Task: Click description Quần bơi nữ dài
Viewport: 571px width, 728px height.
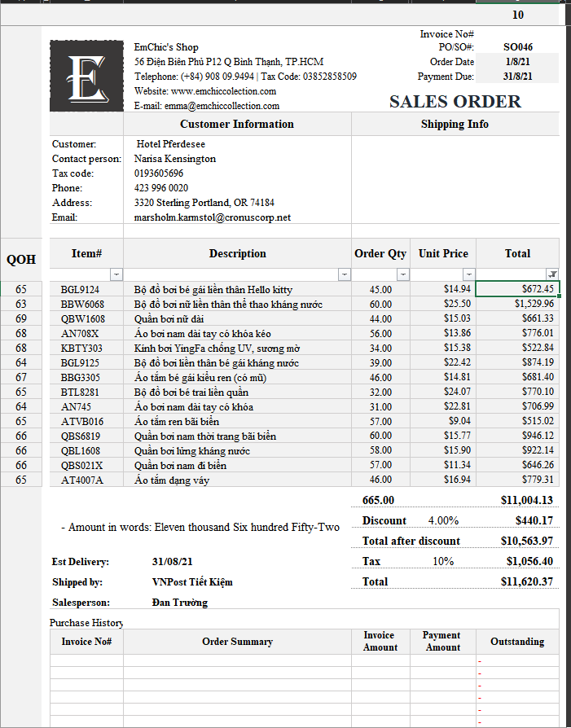Action: click(x=169, y=319)
